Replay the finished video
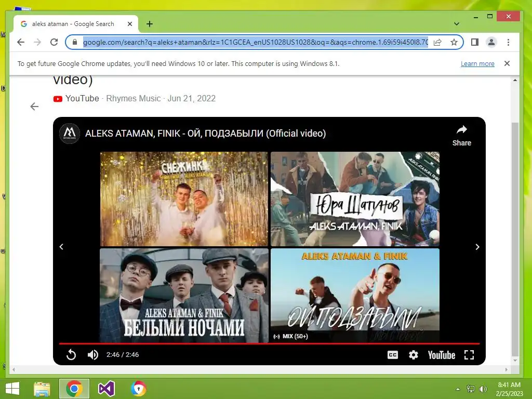532x399 pixels. click(71, 355)
